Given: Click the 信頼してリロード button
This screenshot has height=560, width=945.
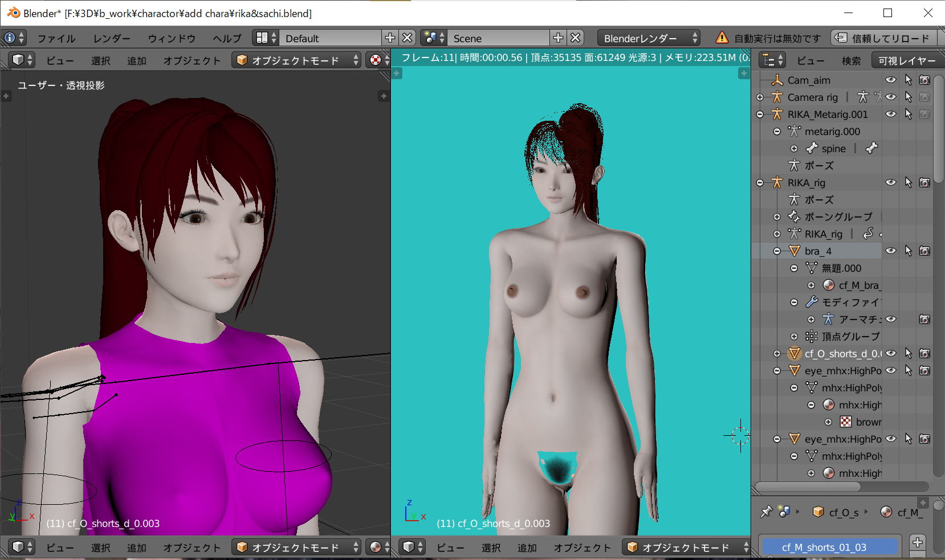Looking at the screenshot, I should point(883,38).
